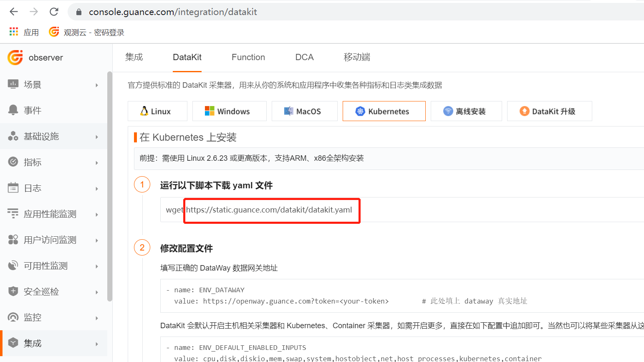Click the DataKit 会默认开启主机相关采集器 paragraph

[402, 326]
